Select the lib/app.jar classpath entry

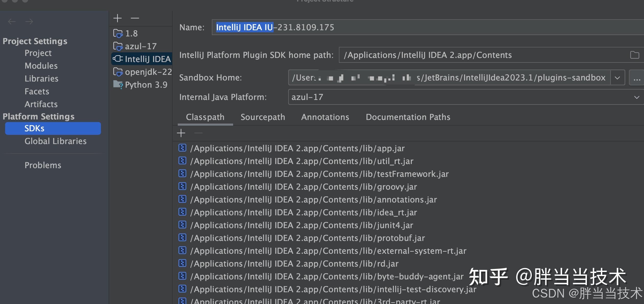point(297,148)
